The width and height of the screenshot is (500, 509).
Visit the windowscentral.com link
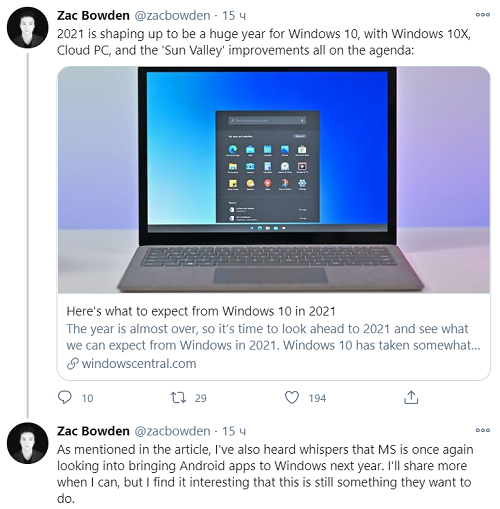coord(139,363)
